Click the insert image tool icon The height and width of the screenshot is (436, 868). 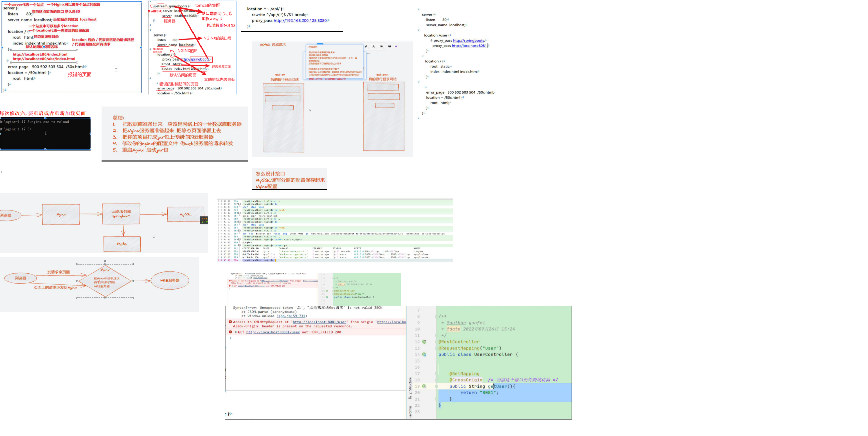[381, 46]
